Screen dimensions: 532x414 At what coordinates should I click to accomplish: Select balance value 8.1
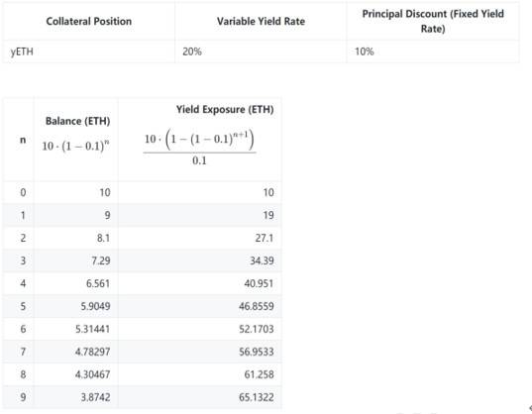[103, 238]
